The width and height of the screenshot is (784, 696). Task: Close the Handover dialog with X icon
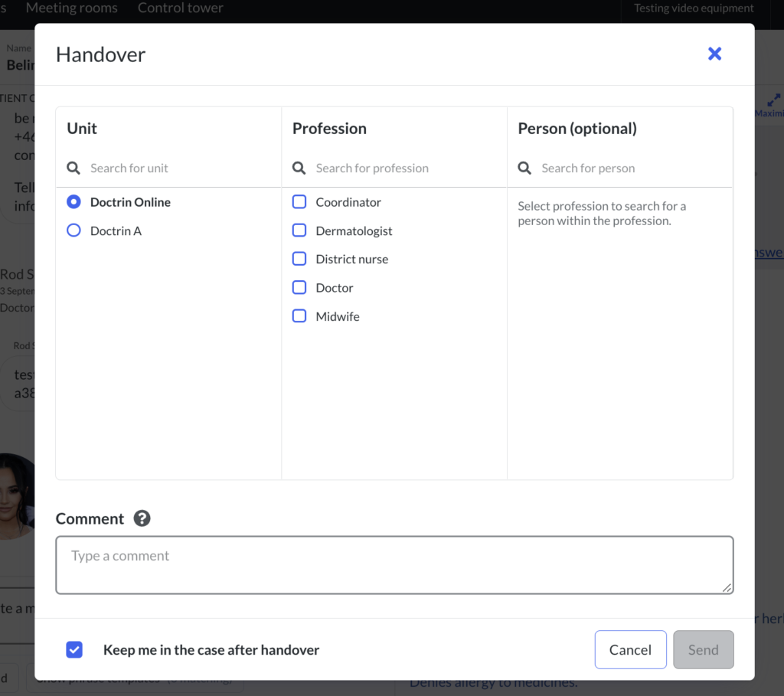tap(714, 54)
